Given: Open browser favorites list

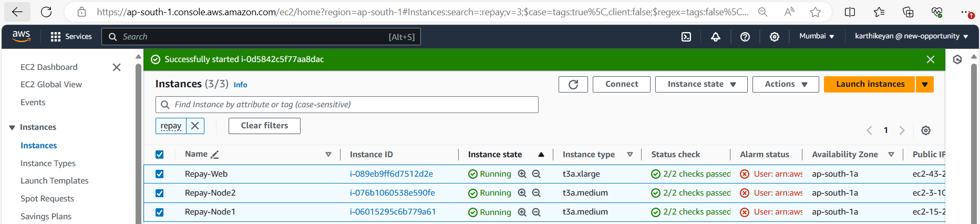Looking at the screenshot, I should click(879, 12).
